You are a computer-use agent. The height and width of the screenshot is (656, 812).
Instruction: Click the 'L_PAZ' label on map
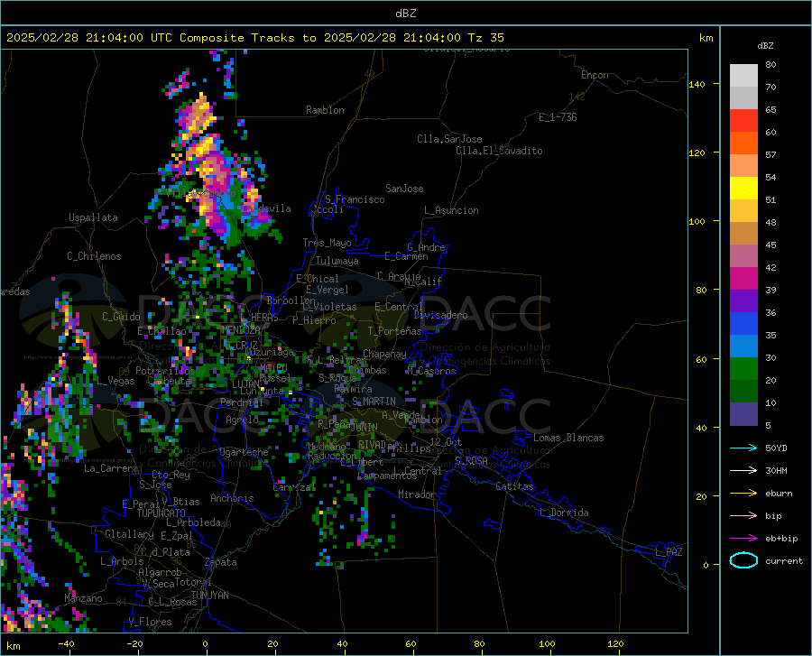coord(669,552)
